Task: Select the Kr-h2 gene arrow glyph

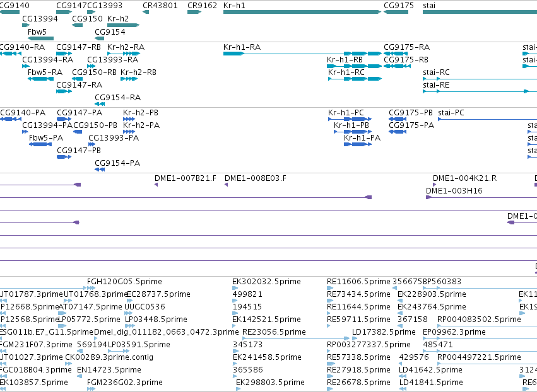Action: click(x=123, y=25)
